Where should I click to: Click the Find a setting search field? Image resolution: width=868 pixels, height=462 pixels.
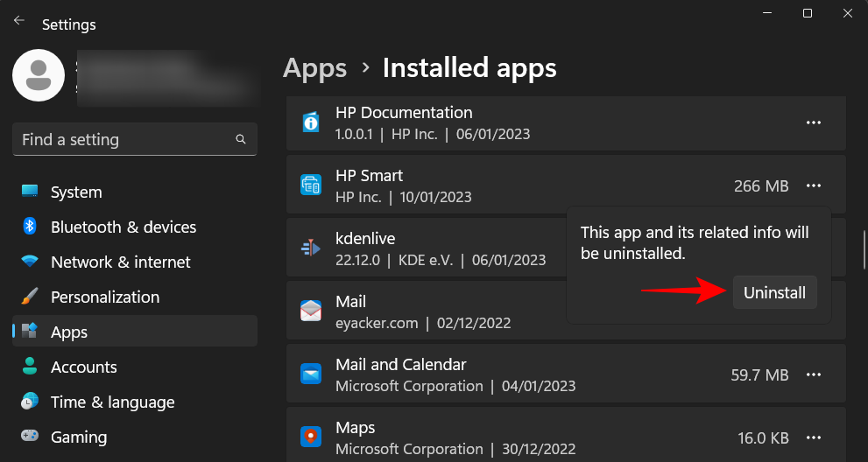(x=123, y=140)
